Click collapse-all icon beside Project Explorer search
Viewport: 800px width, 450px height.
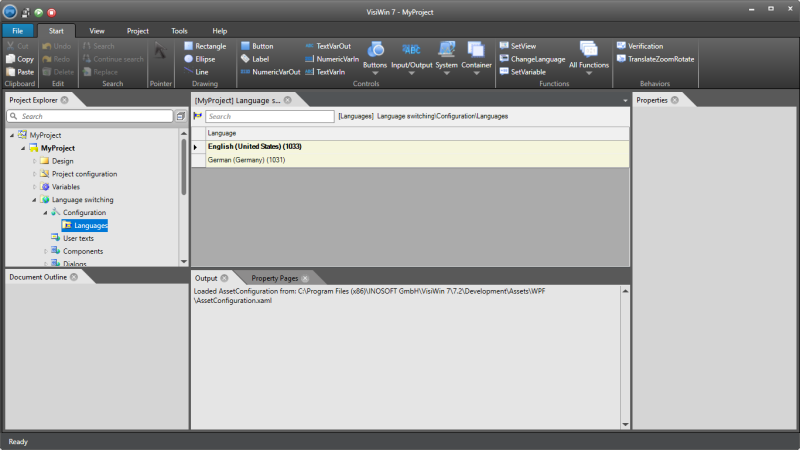coord(181,116)
